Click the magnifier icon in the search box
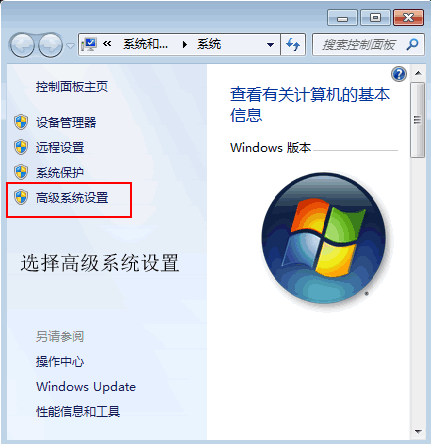Image resolution: width=431 pixels, height=444 pixels. (412, 44)
